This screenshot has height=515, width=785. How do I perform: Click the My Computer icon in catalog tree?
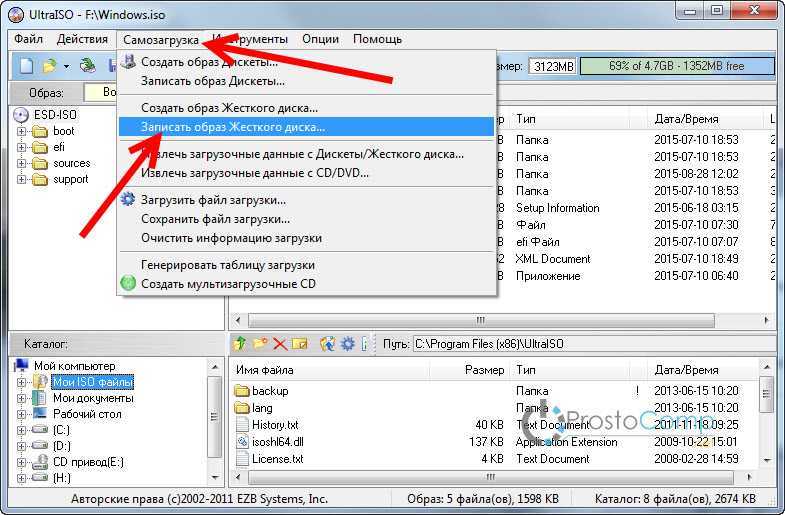click(21, 365)
